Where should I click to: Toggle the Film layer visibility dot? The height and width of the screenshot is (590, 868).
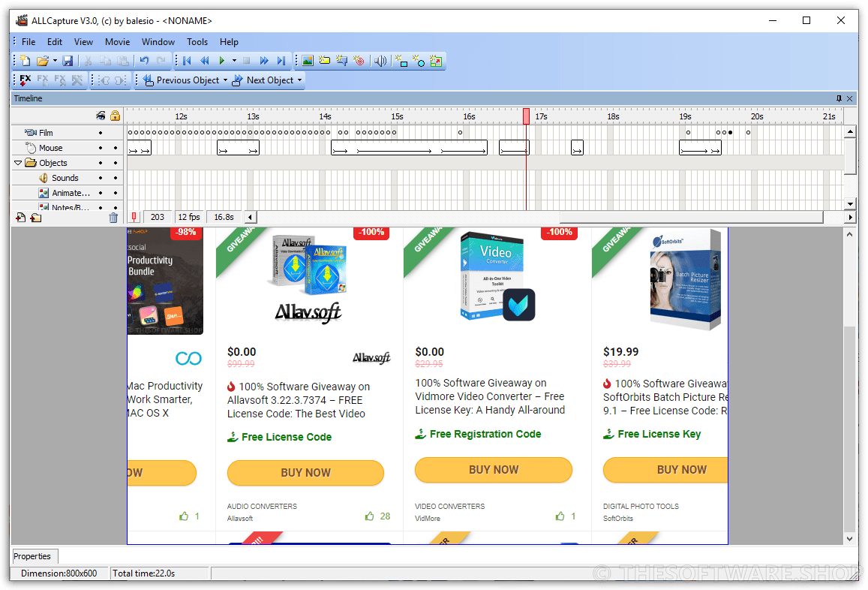pyautogui.click(x=101, y=133)
